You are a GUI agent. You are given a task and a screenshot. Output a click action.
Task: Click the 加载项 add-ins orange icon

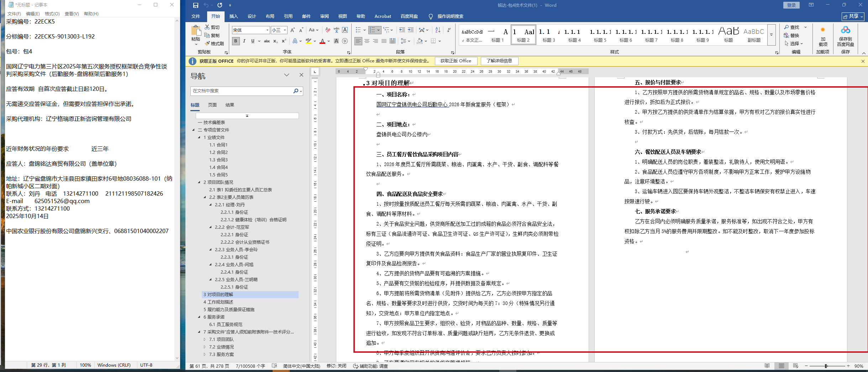823,30
